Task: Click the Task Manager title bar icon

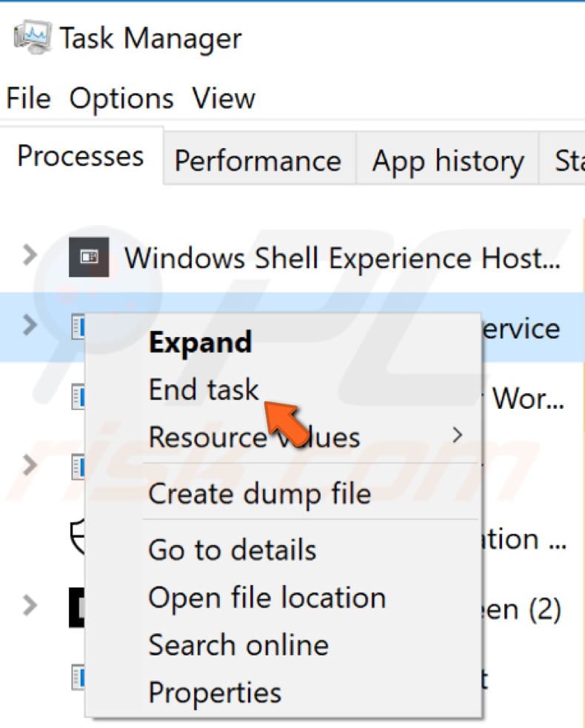Action: pyautogui.click(x=32, y=39)
